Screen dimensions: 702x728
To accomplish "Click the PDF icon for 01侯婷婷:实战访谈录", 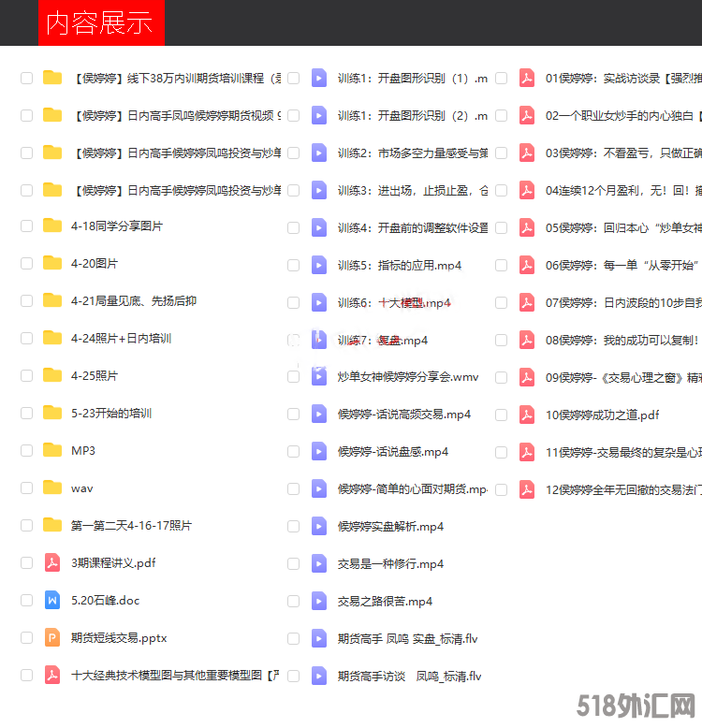I will click(526, 78).
